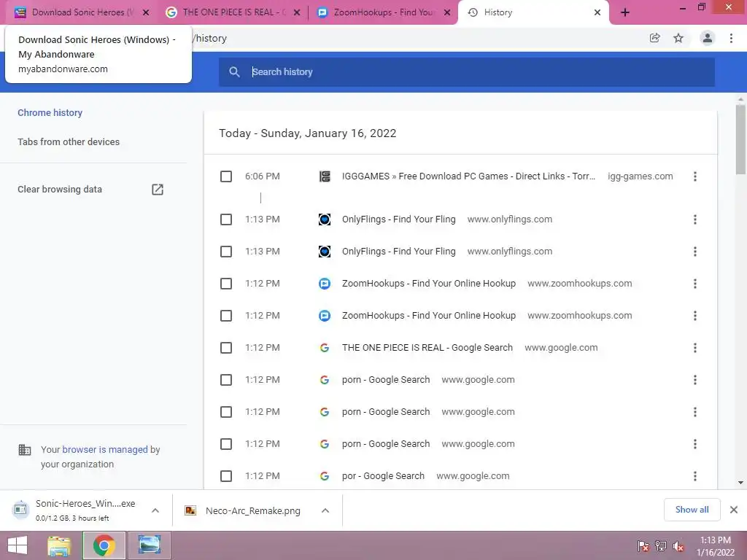Click the Chrome icon in the taskbar

104,545
